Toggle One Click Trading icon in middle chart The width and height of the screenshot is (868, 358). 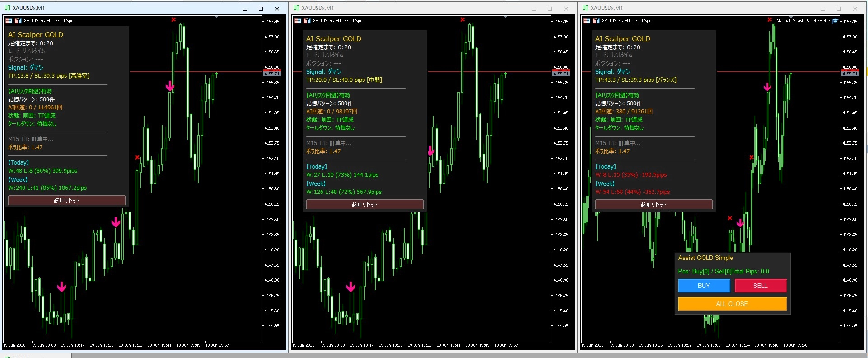coord(298,20)
